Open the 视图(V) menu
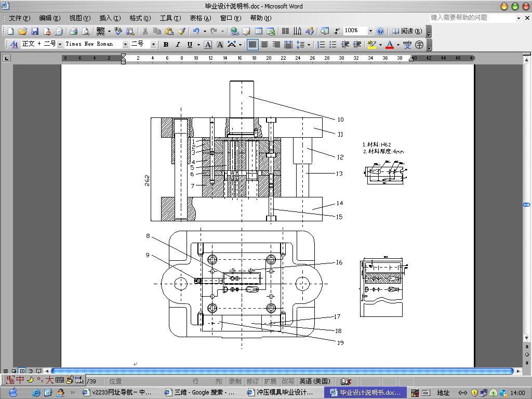The image size is (532, 399). 79,18
